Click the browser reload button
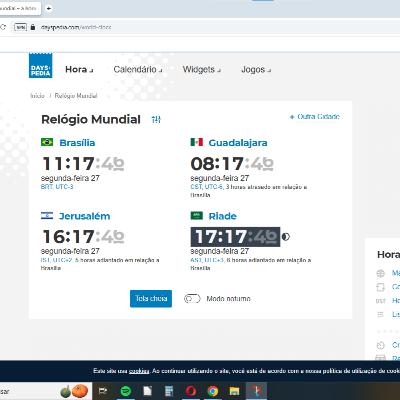The image size is (400, 400). (3, 27)
